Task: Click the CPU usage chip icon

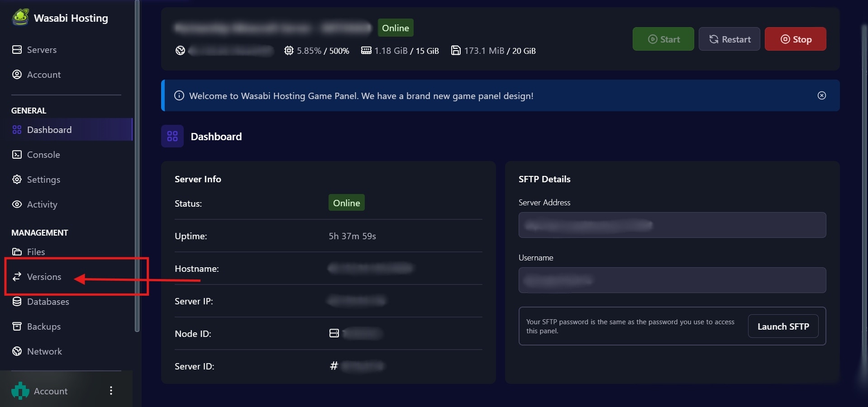Action: tap(289, 51)
